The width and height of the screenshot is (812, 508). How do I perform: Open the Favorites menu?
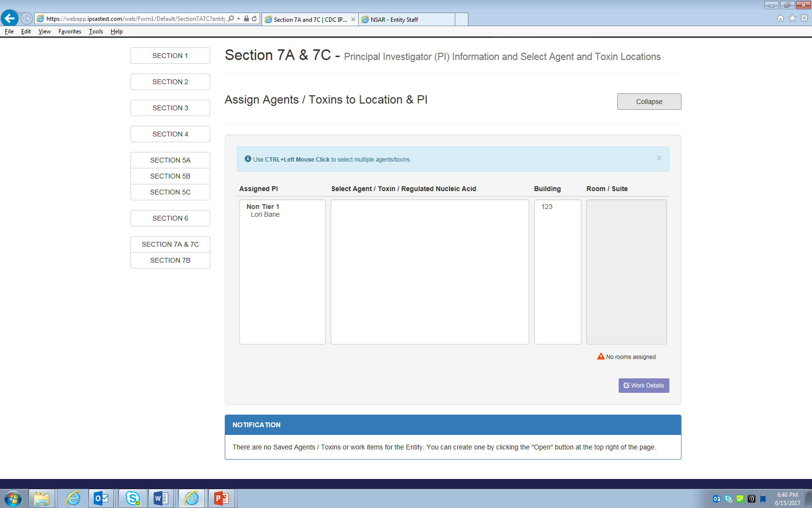[x=70, y=31]
